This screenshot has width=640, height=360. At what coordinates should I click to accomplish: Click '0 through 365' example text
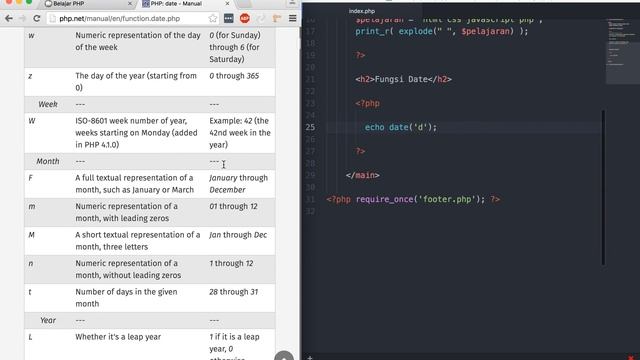pos(234,76)
